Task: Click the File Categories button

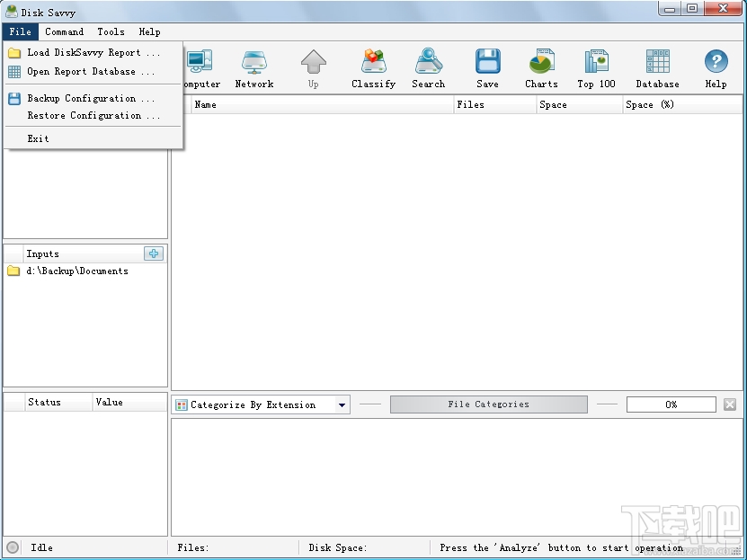Action: [489, 404]
